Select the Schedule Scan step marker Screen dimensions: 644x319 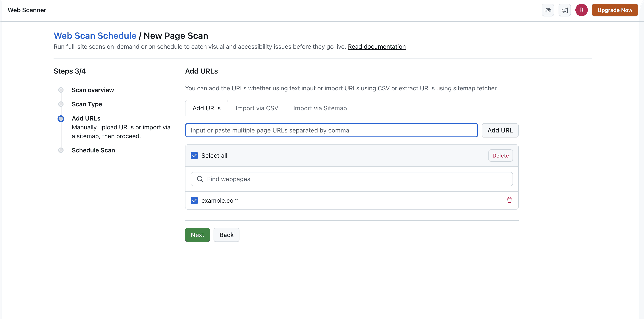coord(61,150)
